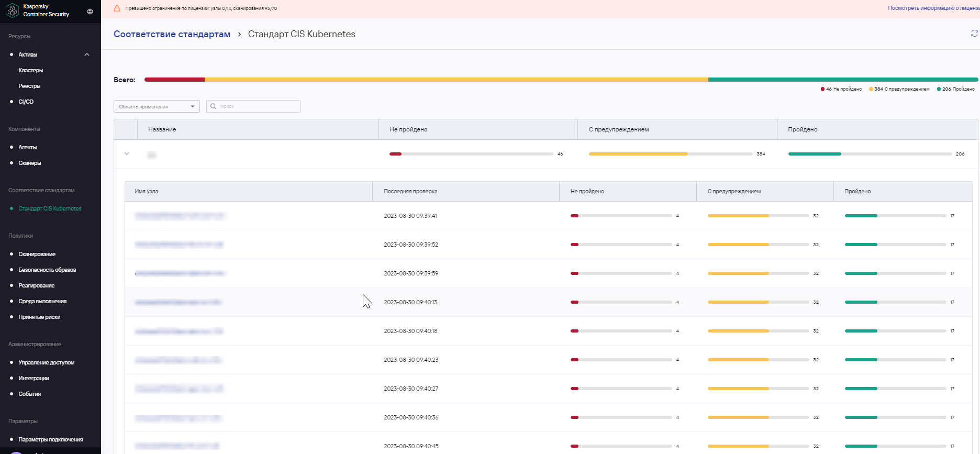Viewport: 980px width, 454px height.
Task: Go to Реестры in the sidebar
Action: click(29, 86)
